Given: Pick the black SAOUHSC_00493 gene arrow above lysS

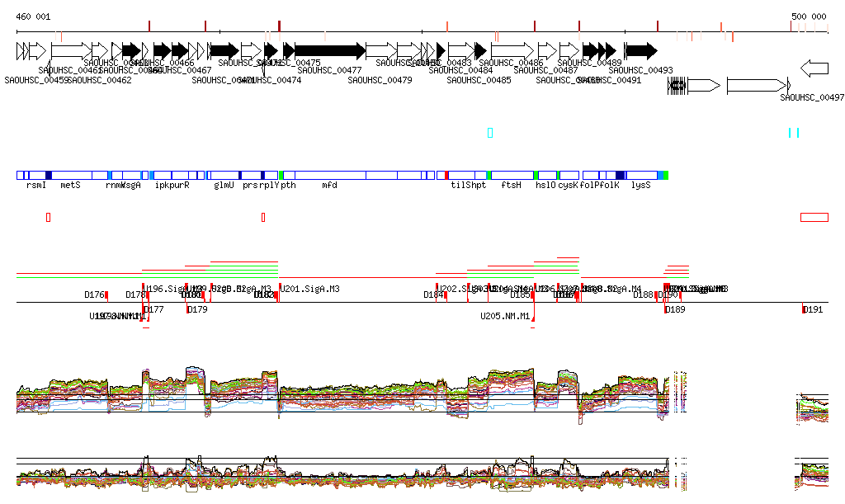Looking at the screenshot, I should 640,51.
